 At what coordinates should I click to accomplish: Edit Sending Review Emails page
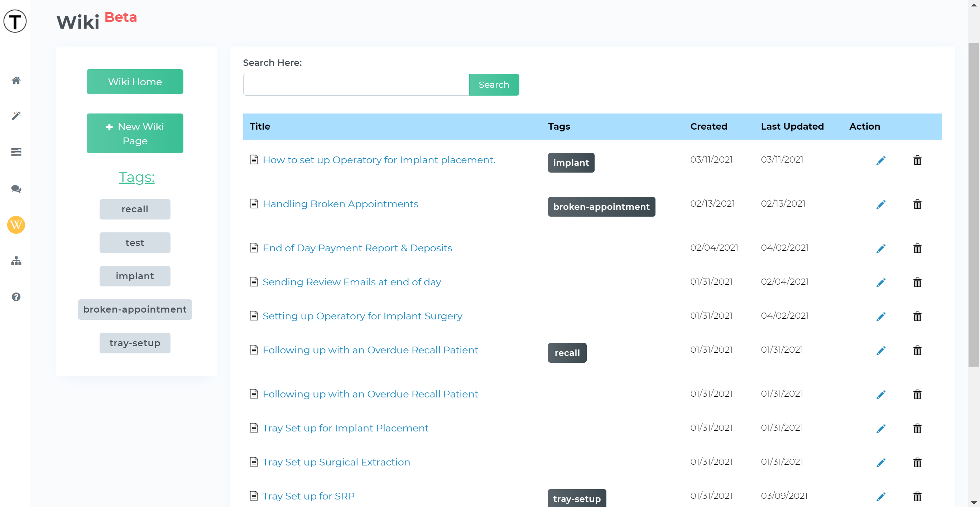coord(881,283)
